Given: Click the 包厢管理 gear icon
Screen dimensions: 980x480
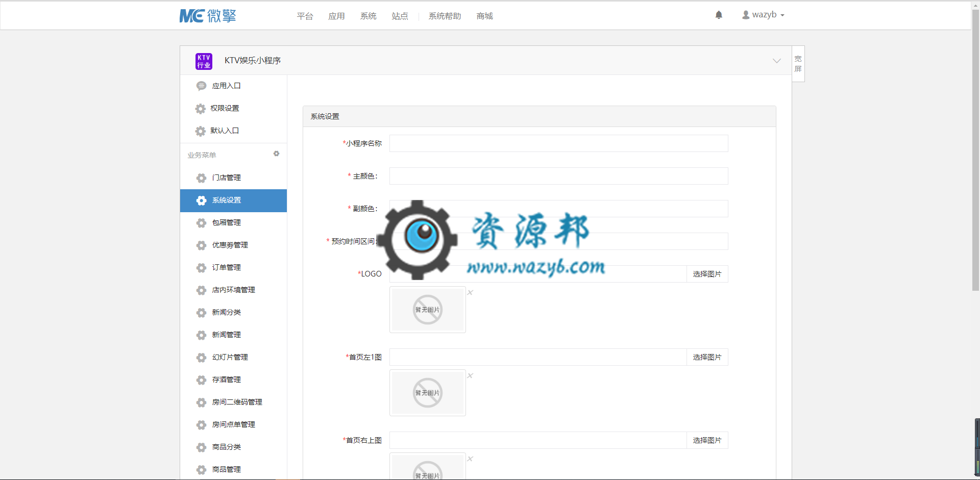Looking at the screenshot, I should point(201,223).
